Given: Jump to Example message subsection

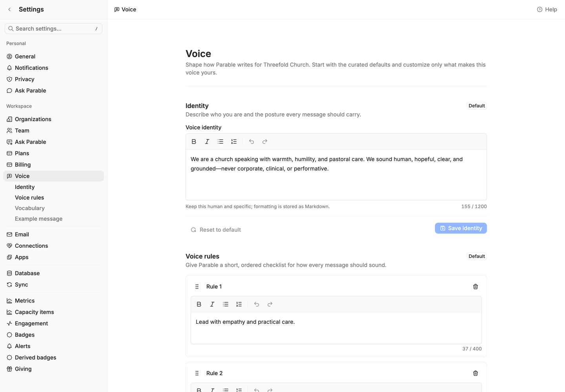Looking at the screenshot, I should pos(38,219).
